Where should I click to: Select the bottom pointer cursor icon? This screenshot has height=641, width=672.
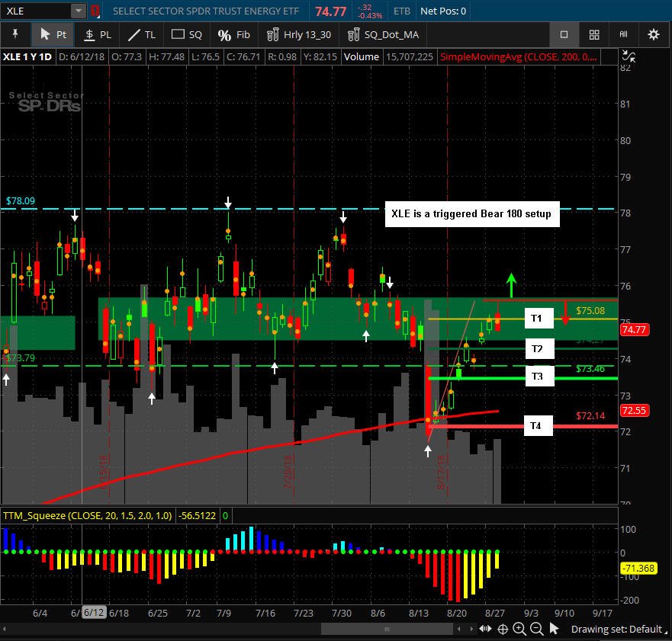point(554,629)
